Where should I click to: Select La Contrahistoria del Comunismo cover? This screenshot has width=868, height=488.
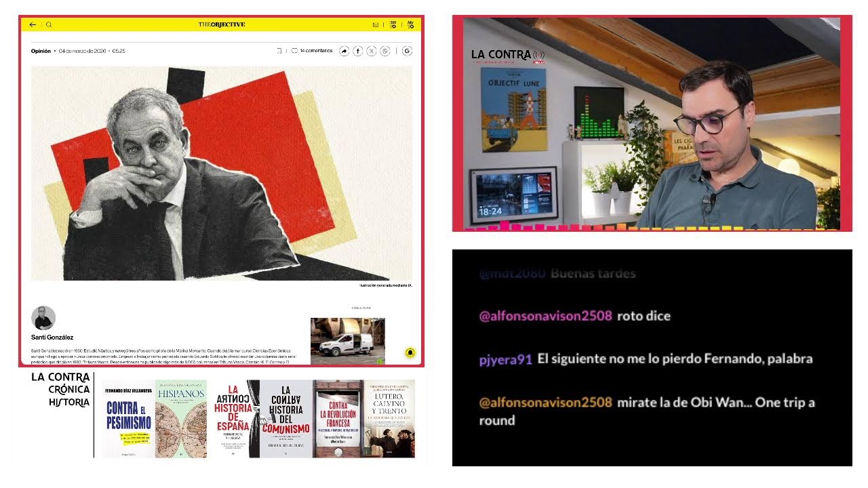pos(287,419)
